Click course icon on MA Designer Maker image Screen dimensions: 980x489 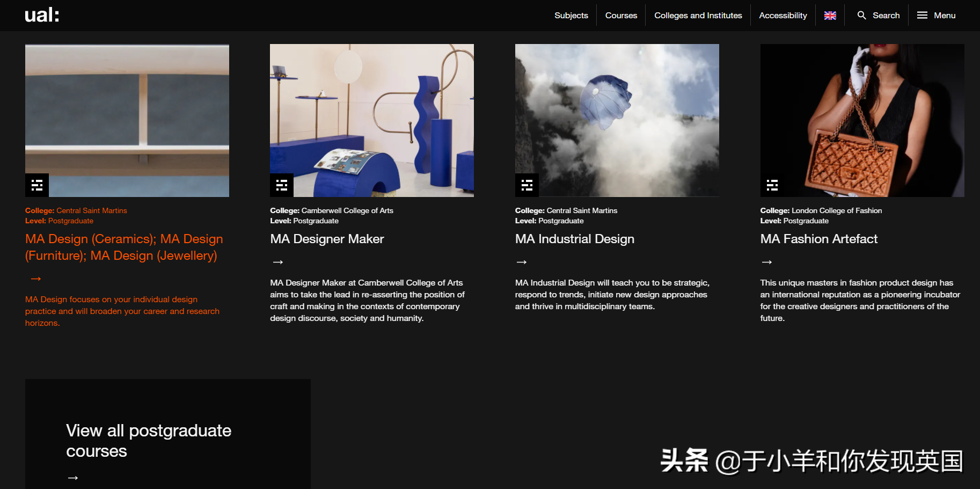(x=282, y=185)
